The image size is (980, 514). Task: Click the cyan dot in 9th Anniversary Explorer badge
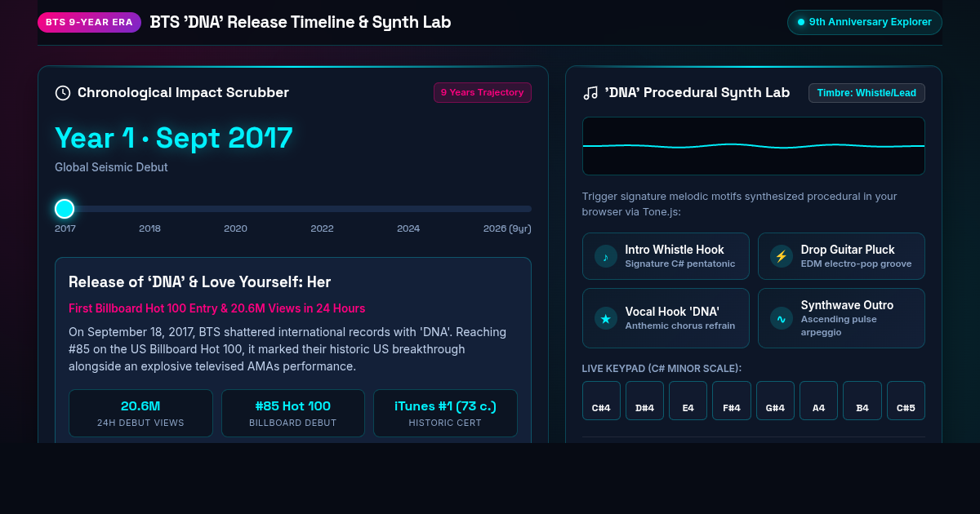coord(801,22)
